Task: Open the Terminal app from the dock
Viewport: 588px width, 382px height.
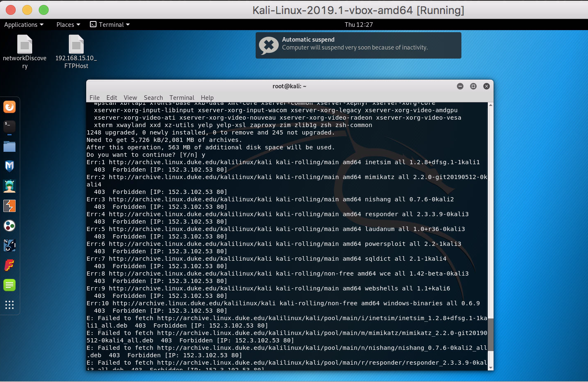Action: [x=9, y=126]
